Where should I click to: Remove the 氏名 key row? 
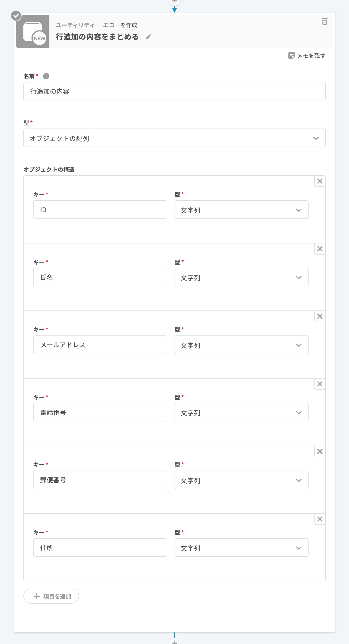[x=320, y=249]
